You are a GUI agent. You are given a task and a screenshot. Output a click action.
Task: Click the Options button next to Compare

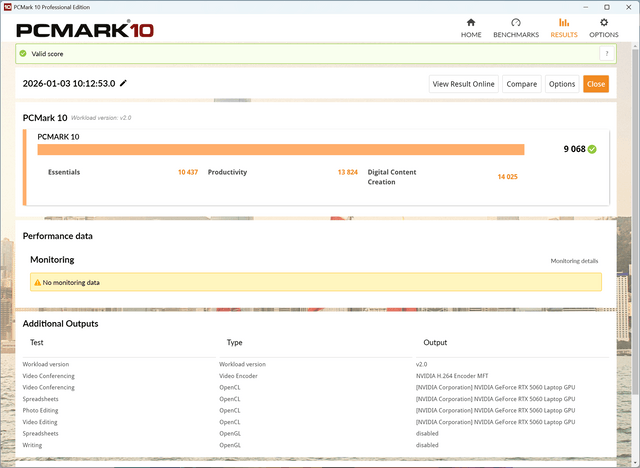click(562, 84)
